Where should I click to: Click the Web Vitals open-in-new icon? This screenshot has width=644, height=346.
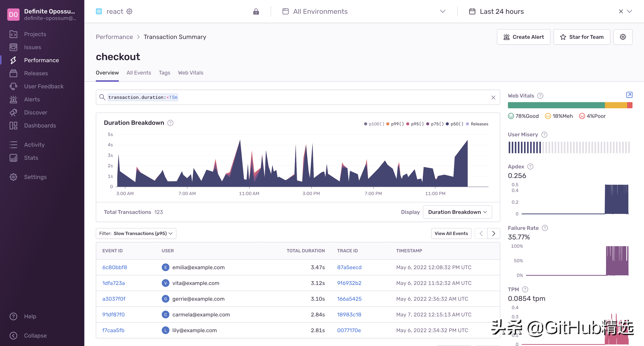coord(629,95)
